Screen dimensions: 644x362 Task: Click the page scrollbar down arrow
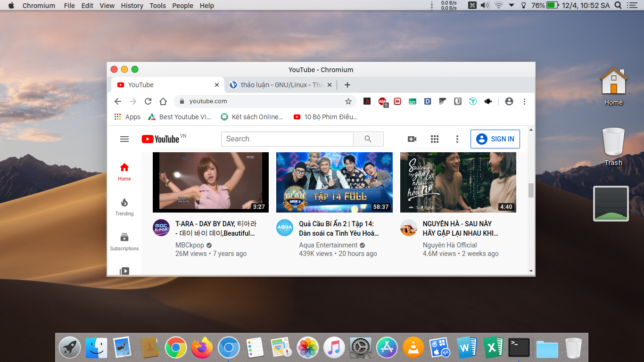(531, 271)
